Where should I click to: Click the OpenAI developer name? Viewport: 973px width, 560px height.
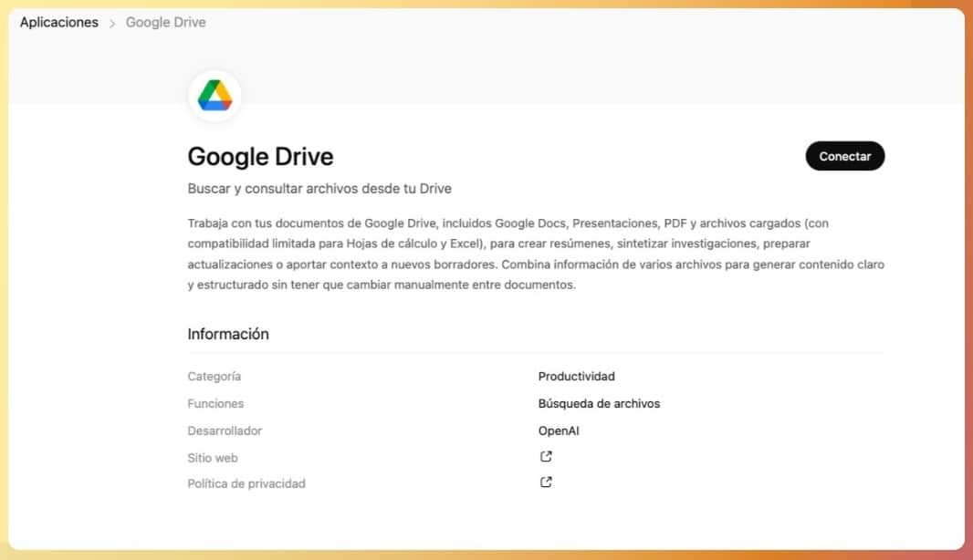pyautogui.click(x=558, y=430)
